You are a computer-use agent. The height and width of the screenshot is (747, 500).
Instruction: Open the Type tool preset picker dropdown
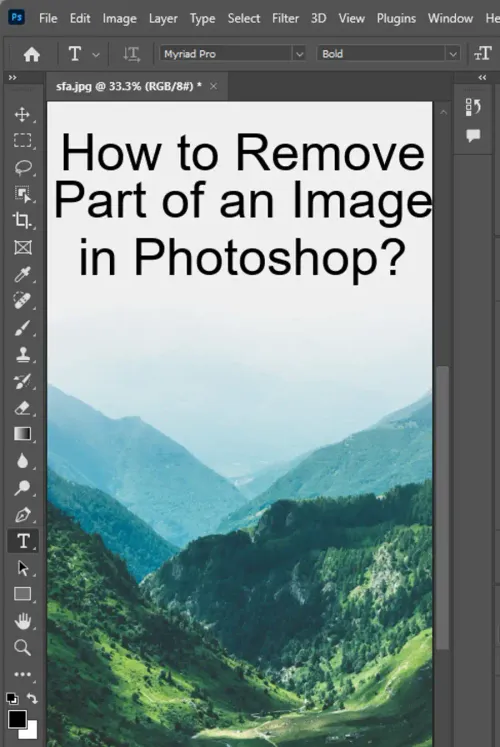(96, 54)
